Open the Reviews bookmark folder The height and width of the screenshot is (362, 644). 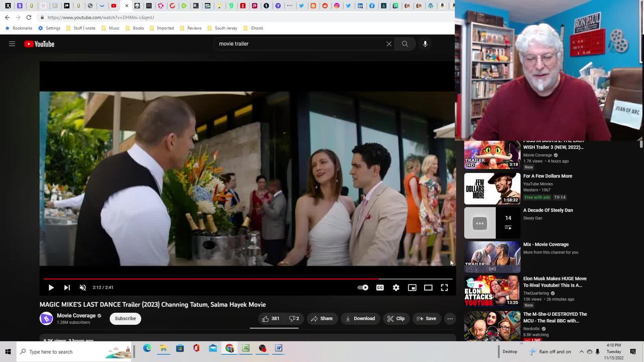[x=191, y=28]
